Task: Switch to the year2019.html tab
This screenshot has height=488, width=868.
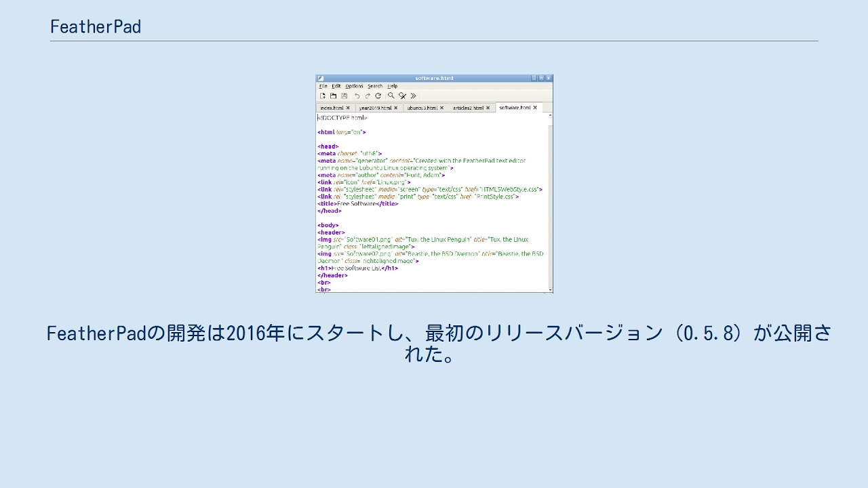Action: (x=379, y=108)
